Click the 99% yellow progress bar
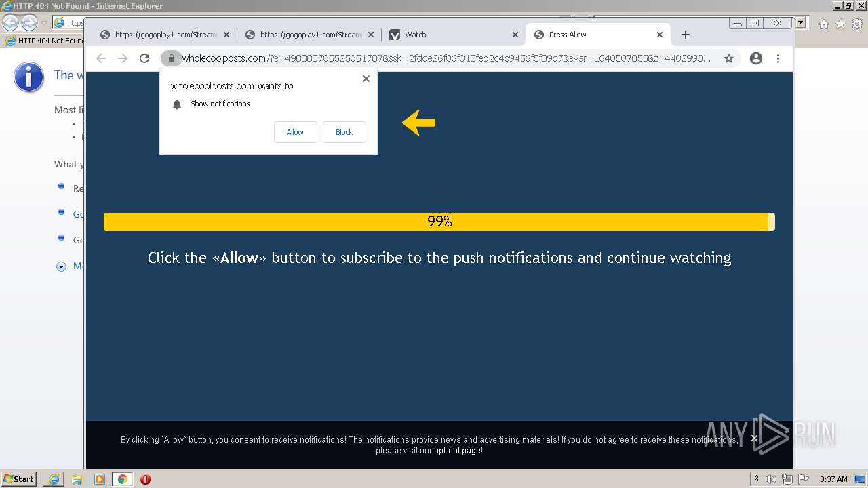Image resolution: width=868 pixels, height=488 pixels. point(439,222)
